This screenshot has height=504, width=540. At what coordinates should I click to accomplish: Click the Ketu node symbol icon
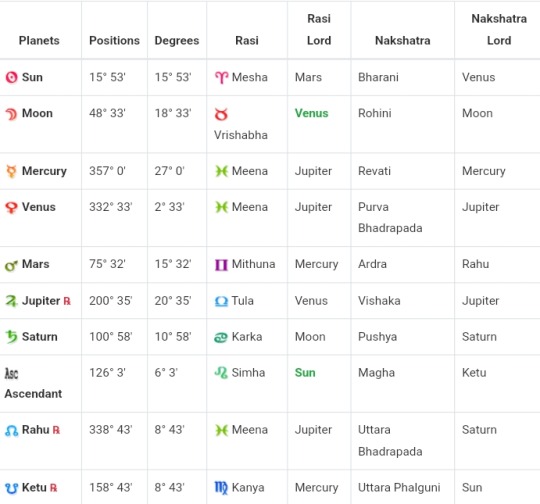coord(11,488)
